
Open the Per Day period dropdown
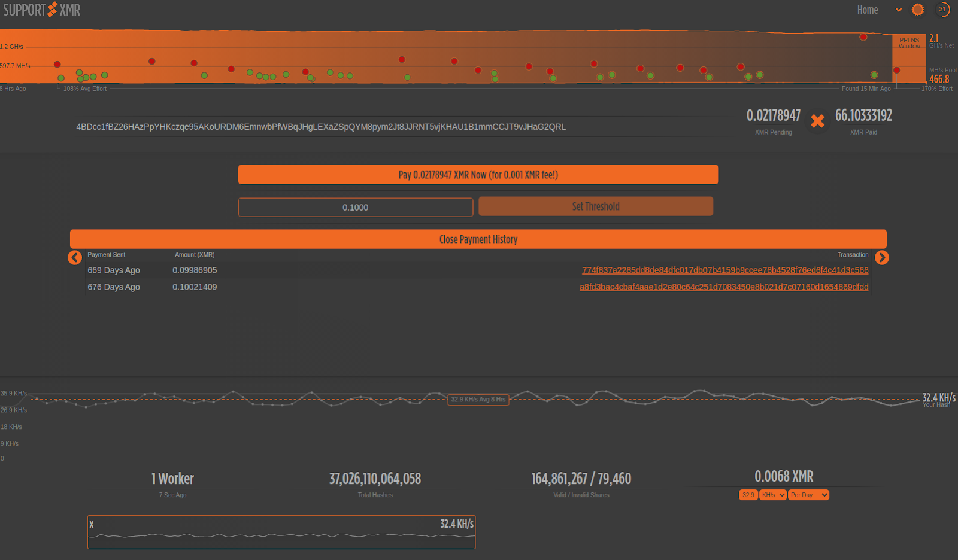(808, 495)
